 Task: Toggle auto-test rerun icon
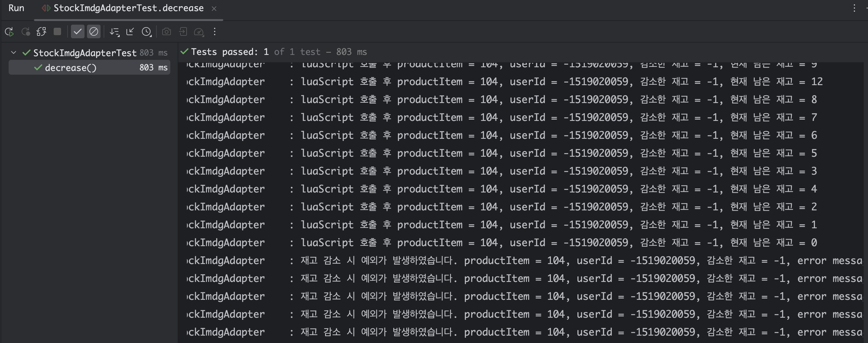pos(41,32)
